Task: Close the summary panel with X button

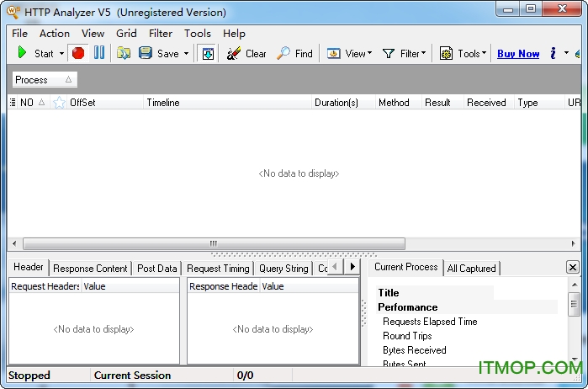Action: tap(573, 268)
